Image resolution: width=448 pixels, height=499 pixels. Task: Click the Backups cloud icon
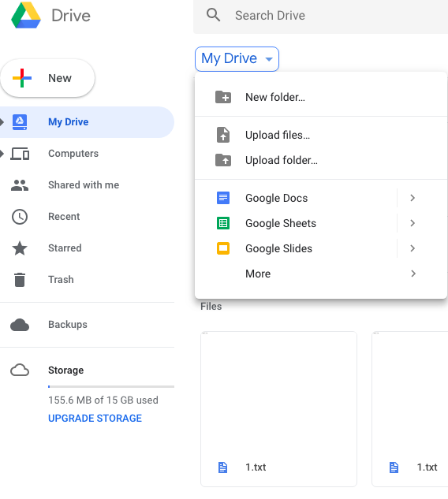[20, 325]
